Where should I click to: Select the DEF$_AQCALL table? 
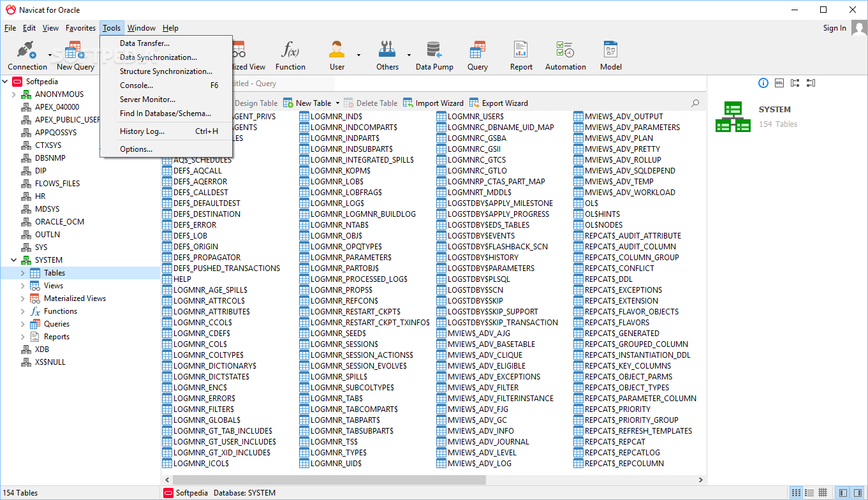click(198, 171)
